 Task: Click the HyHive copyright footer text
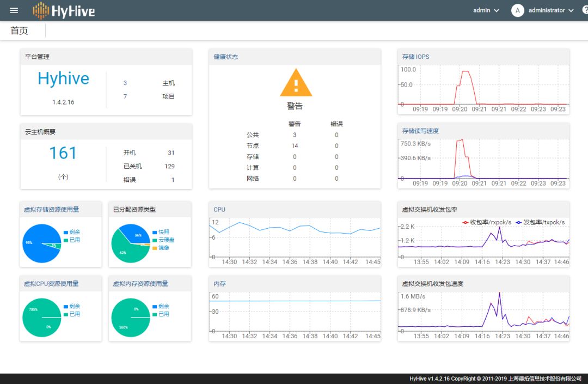[495, 379]
